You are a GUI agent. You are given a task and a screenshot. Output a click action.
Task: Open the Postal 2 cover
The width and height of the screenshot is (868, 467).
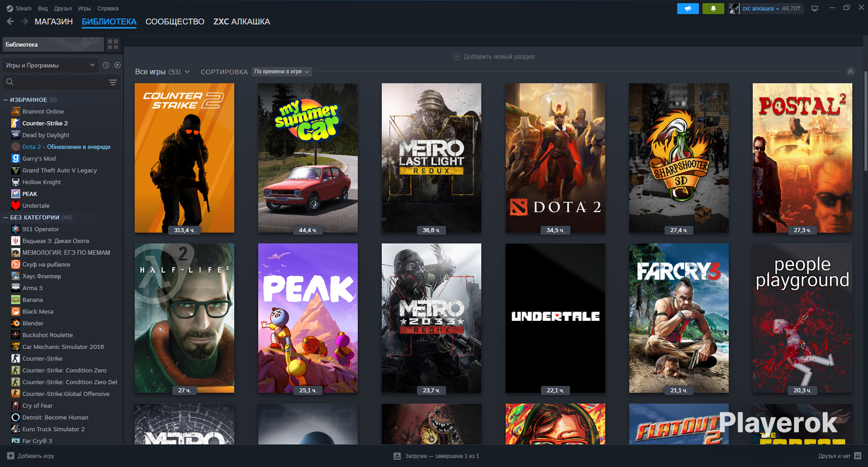tap(802, 158)
